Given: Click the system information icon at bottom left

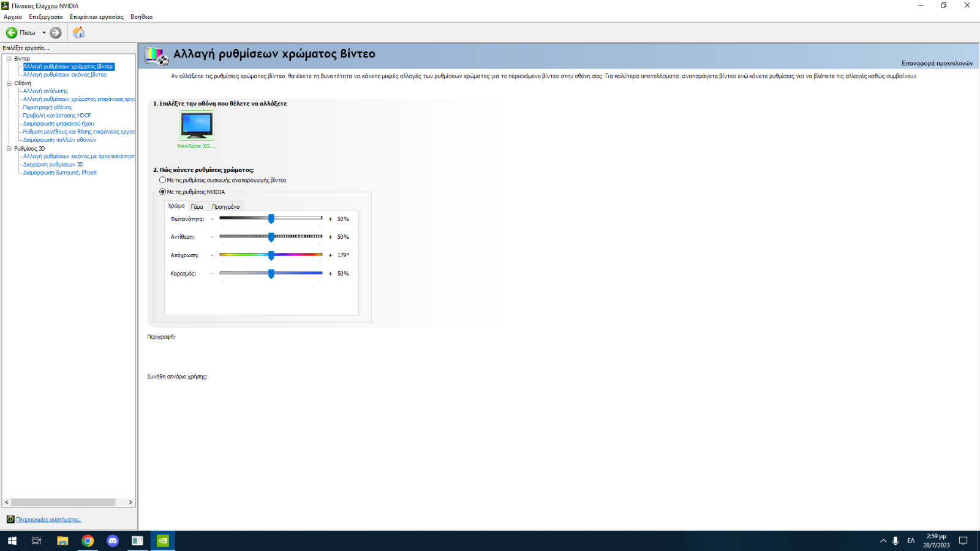Looking at the screenshot, I should (10, 519).
